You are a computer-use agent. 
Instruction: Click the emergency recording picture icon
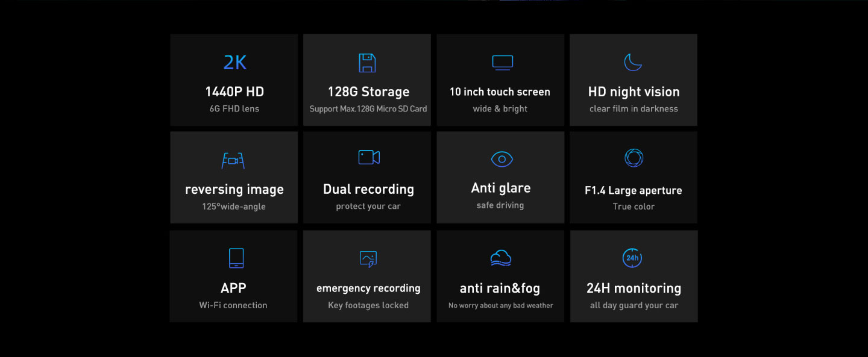click(368, 259)
